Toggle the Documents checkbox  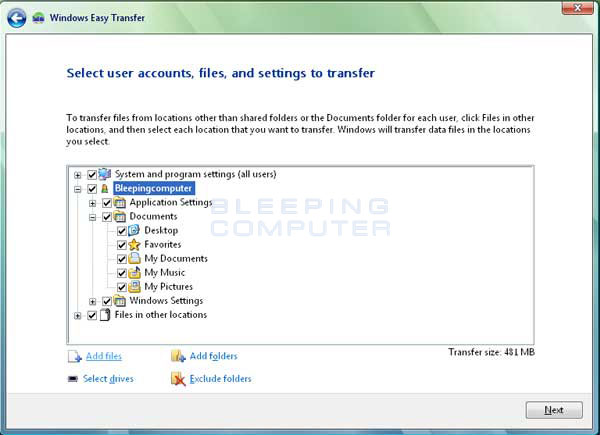(107, 217)
